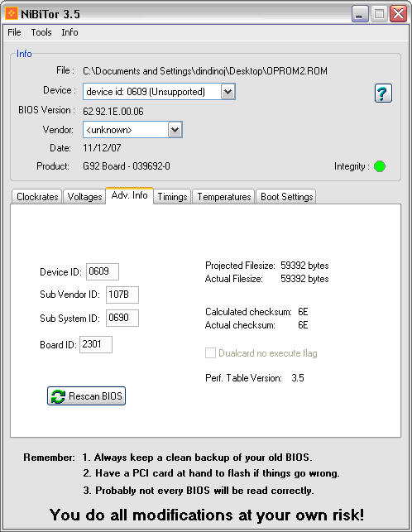Click the Calculated checksum value 6E
Screen dimensions: 412x532
click(x=303, y=311)
